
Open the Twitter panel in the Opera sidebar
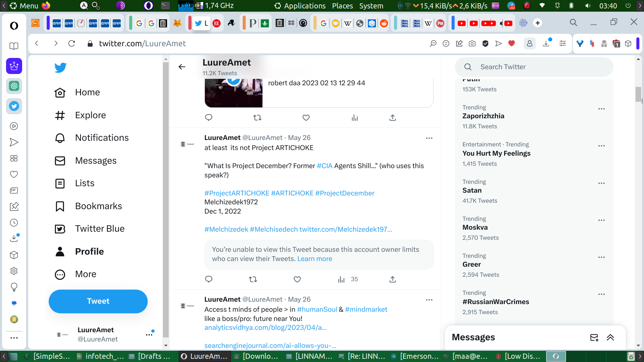tap(14, 106)
